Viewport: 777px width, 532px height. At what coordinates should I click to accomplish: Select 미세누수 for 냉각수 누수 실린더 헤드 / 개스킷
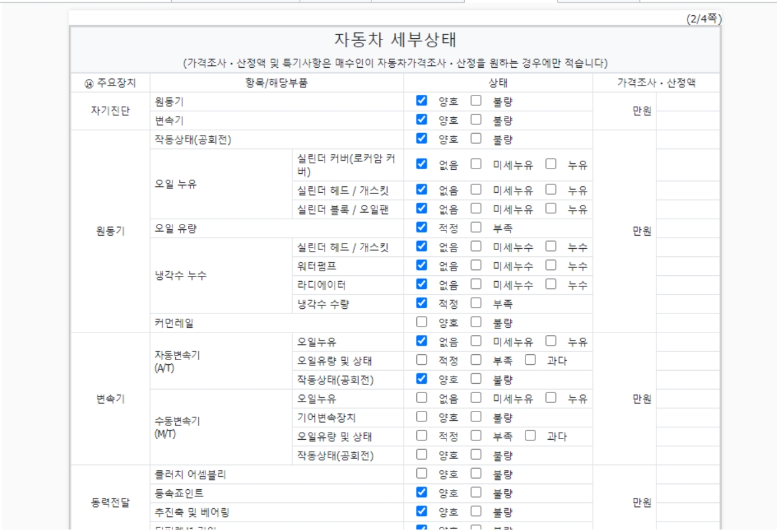point(475,247)
